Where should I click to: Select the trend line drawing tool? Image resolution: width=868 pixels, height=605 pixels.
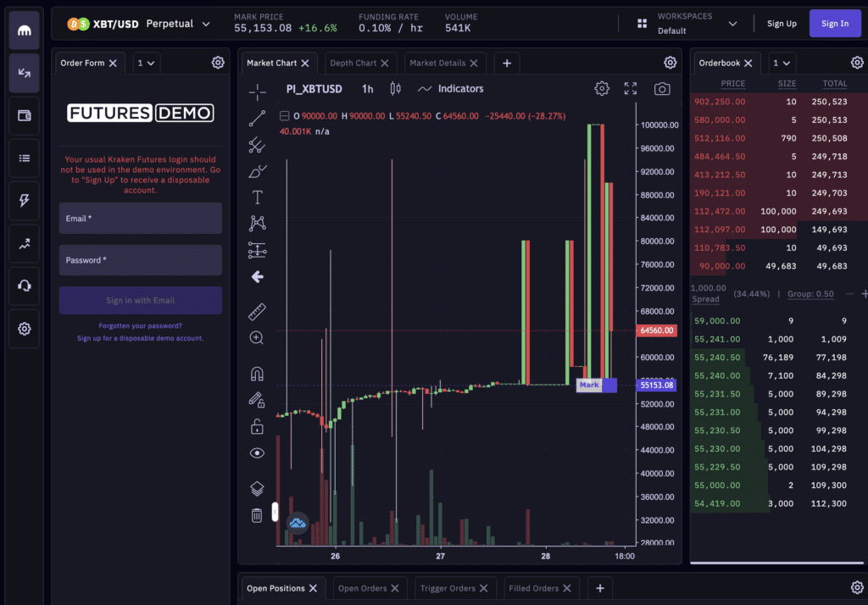(257, 118)
